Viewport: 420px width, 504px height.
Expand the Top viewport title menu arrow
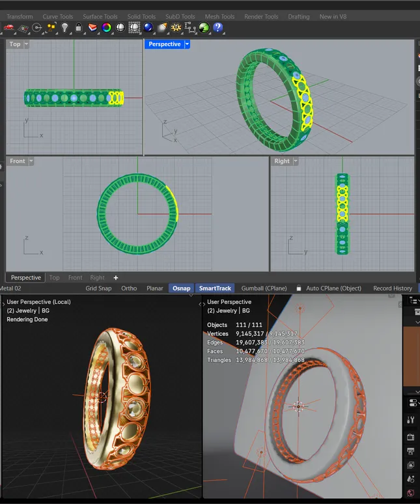(x=26, y=44)
